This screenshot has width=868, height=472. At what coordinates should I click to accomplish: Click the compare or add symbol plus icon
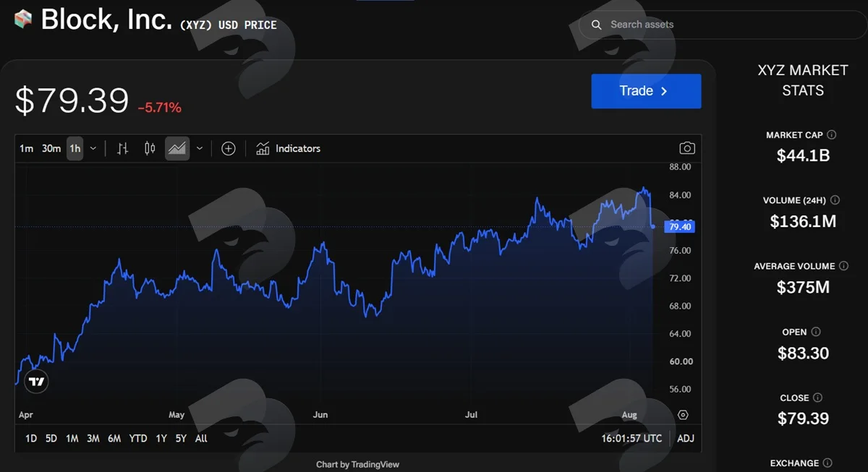(x=229, y=149)
